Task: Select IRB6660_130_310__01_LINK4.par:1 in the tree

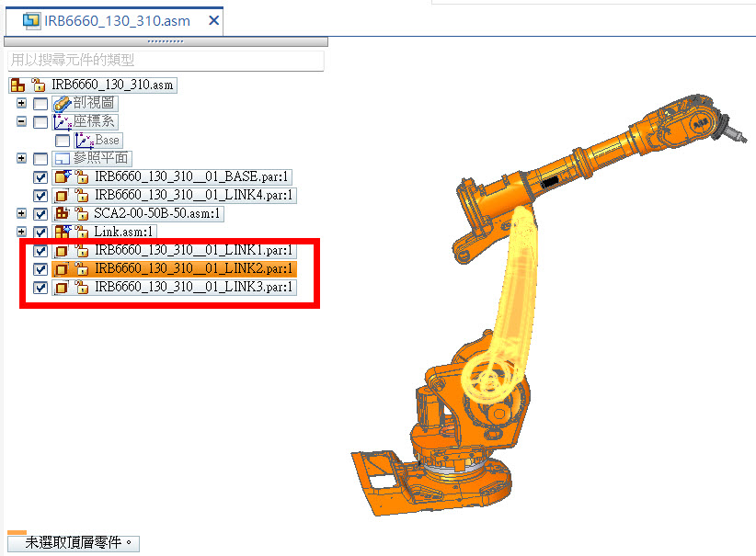Action: [194, 195]
